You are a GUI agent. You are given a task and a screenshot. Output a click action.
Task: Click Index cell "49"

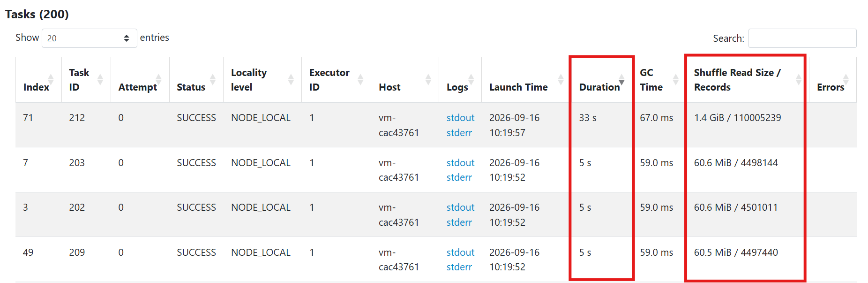[x=28, y=252]
